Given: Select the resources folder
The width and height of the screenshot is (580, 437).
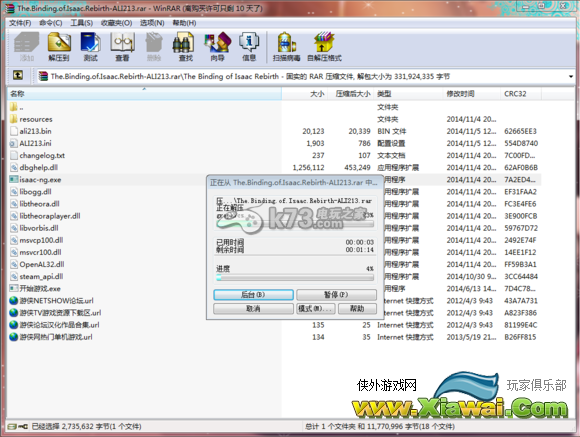Looking at the screenshot, I should point(31,119).
